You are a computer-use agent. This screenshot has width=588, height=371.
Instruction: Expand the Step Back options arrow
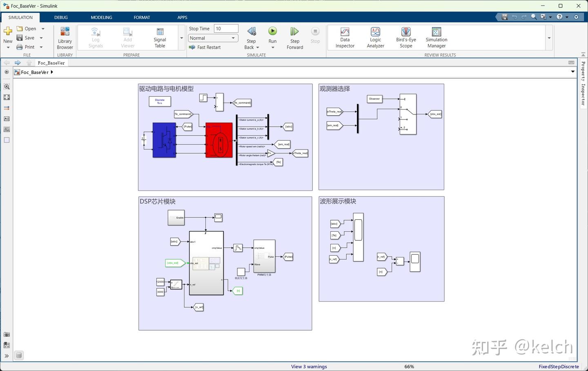pyautogui.click(x=258, y=47)
